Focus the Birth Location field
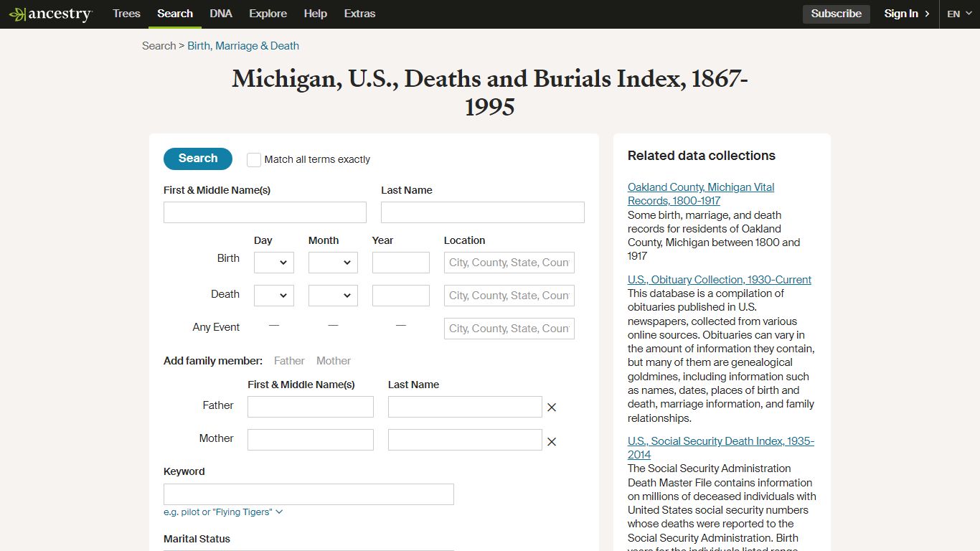This screenshot has height=551, width=980. pyautogui.click(x=509, y=263)
